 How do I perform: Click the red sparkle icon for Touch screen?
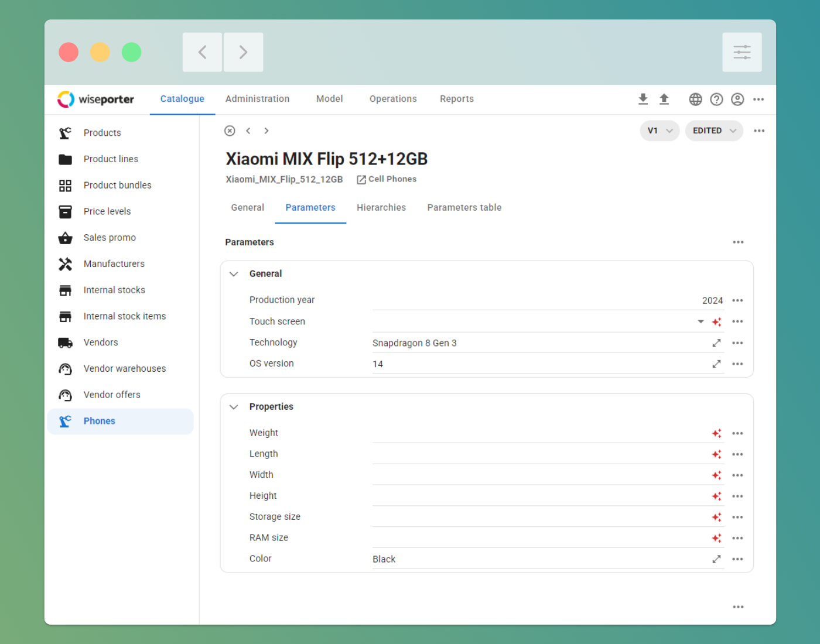click(x=716, y=321)
